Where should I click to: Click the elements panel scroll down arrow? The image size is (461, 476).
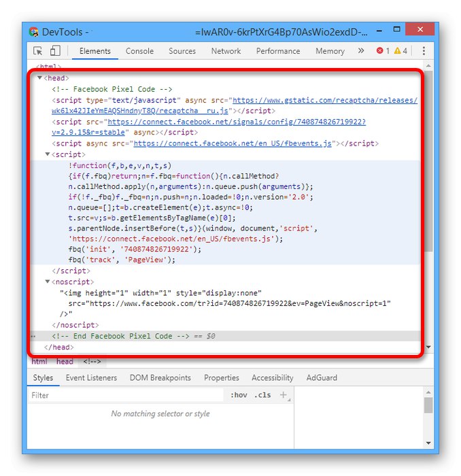tap(428, 347)
